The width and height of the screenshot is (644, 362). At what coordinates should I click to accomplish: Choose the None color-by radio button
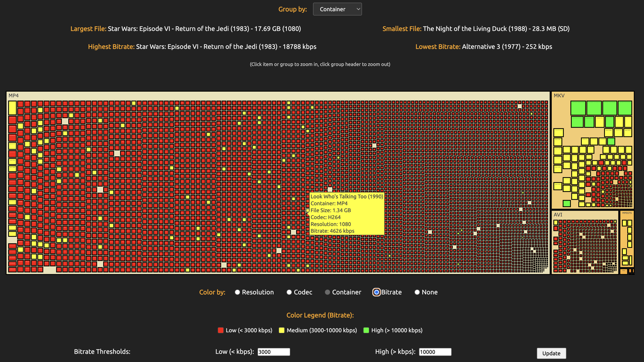(417, 292)
